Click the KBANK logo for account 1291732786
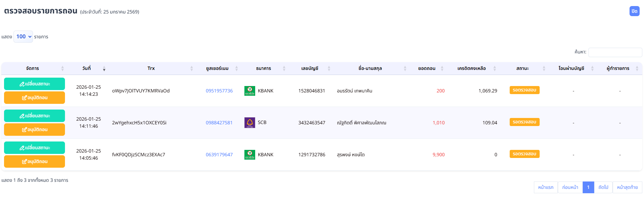644x205 pixels. point(249,155)
